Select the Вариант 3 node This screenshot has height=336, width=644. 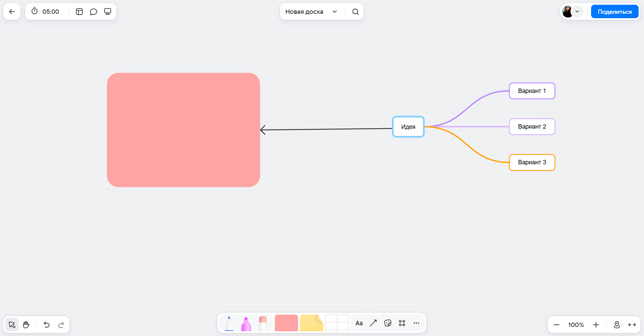(532, 162)
